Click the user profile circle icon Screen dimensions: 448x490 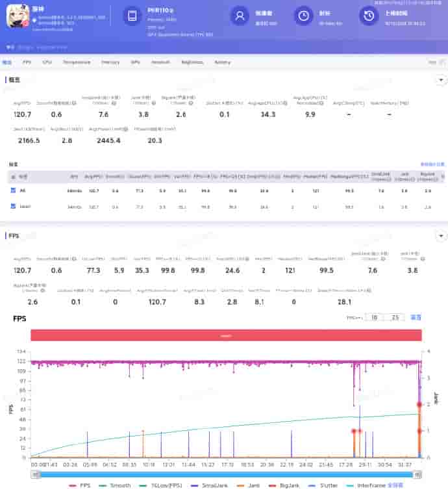240,17
